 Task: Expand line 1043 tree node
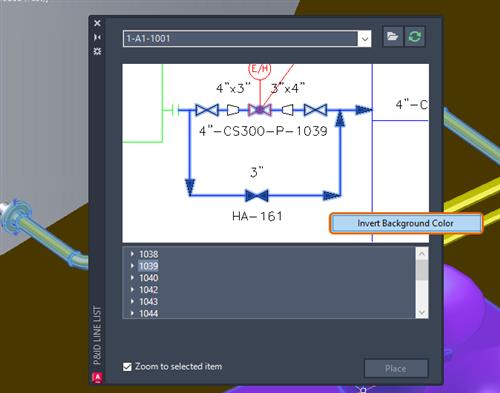coord(132,301)
